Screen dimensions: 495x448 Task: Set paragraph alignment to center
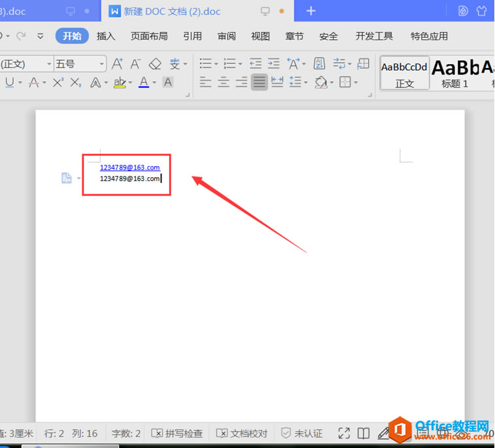click(x=224, y=82)
